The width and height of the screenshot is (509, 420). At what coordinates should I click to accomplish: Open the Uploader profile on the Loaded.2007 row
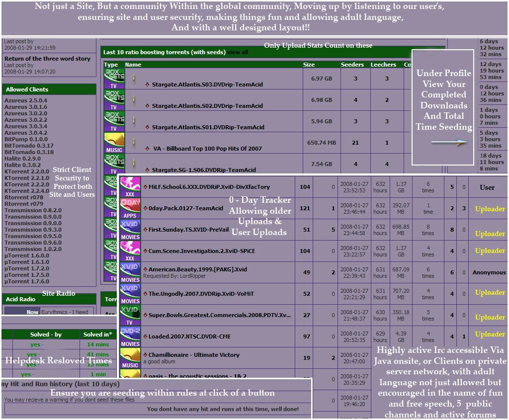(490, 335)
